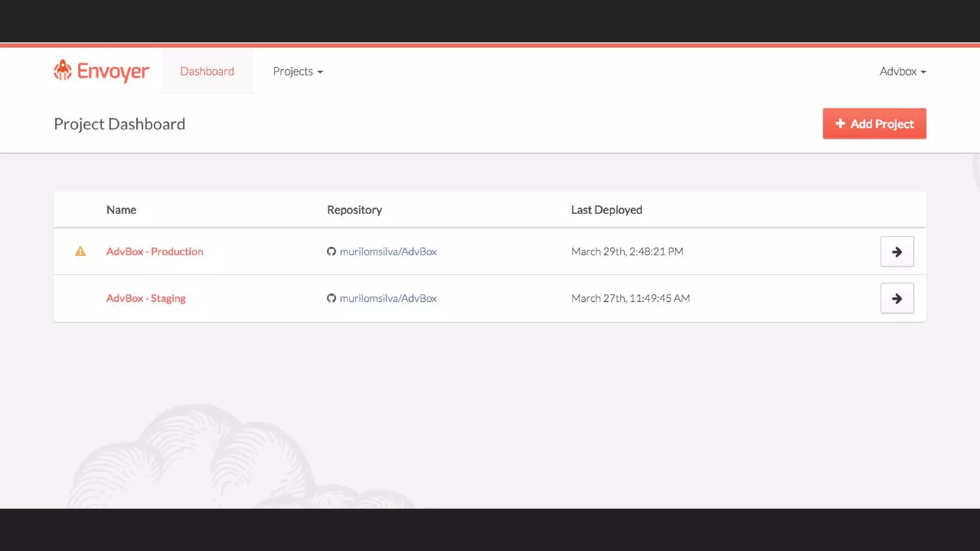Open the AdvBox - Production project link
980x551 pixels.
(155, 251)
